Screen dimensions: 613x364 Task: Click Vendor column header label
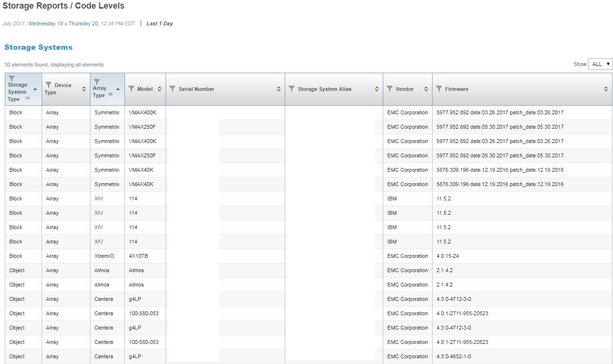405,89
